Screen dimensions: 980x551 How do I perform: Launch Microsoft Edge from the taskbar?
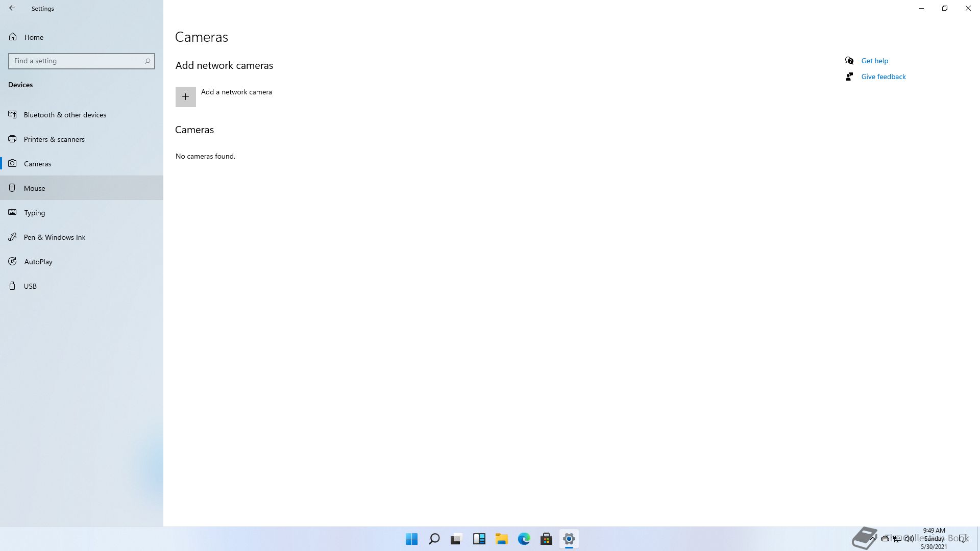pyautogui.click(x=524, y=539)
